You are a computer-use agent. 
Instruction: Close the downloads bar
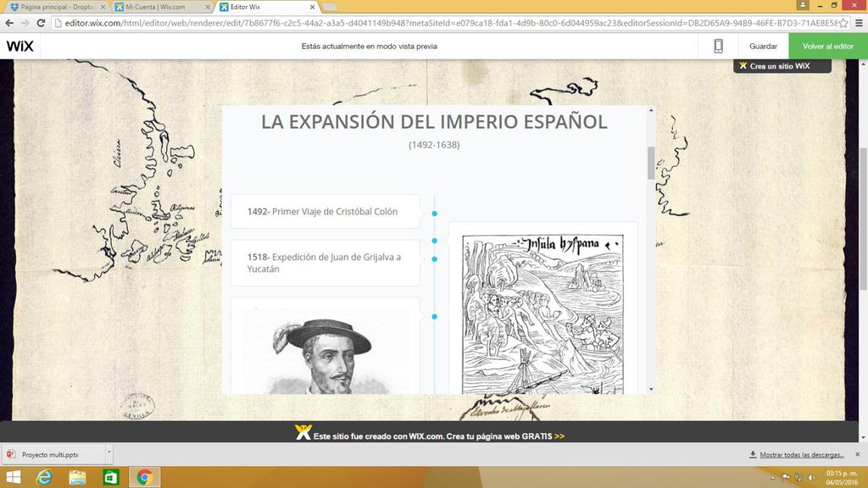(858, 454)
